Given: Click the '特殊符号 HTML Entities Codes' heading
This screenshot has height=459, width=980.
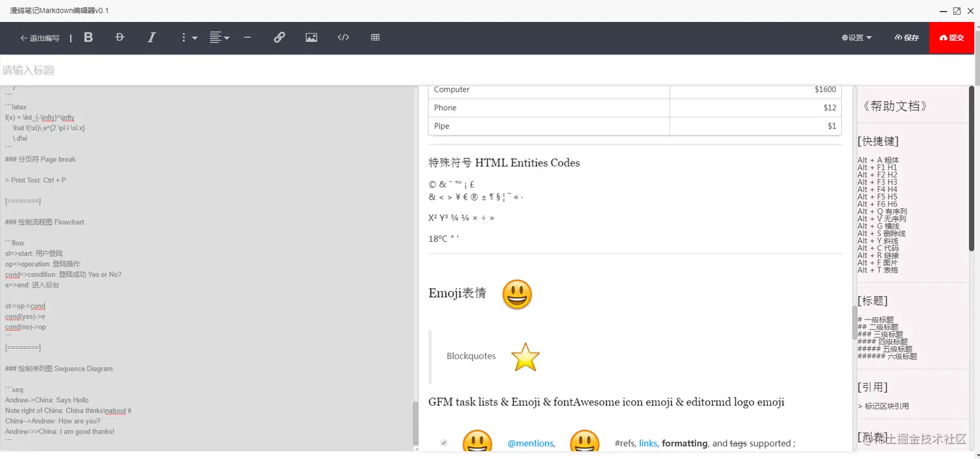Looking at the screenshot, I should click(504, 163).
